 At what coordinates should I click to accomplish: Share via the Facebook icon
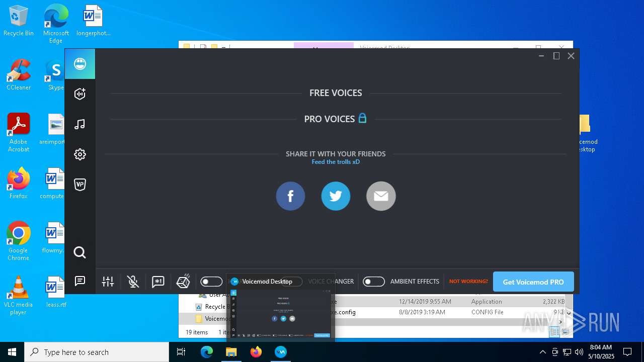pyautogui.click(x=290, y=196)
